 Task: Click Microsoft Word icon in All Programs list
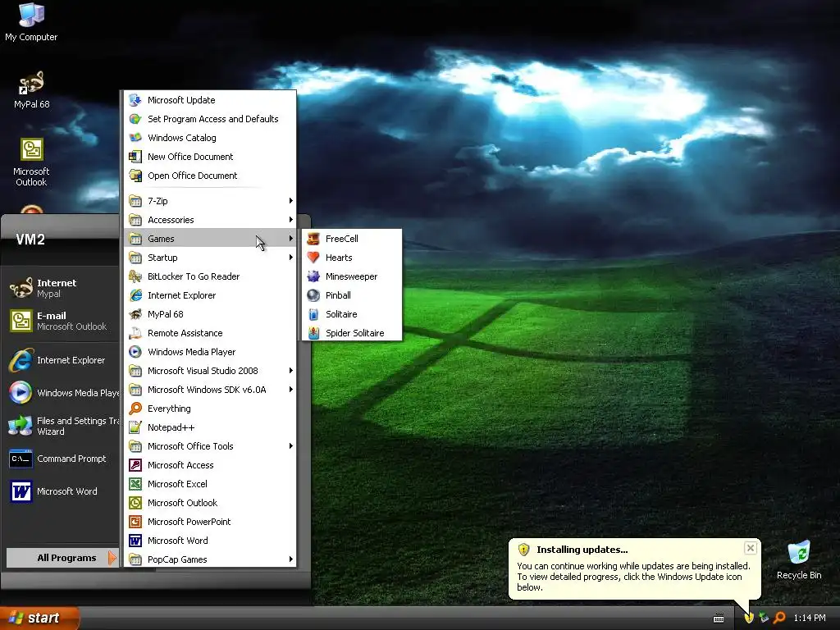tap(135, 541)
